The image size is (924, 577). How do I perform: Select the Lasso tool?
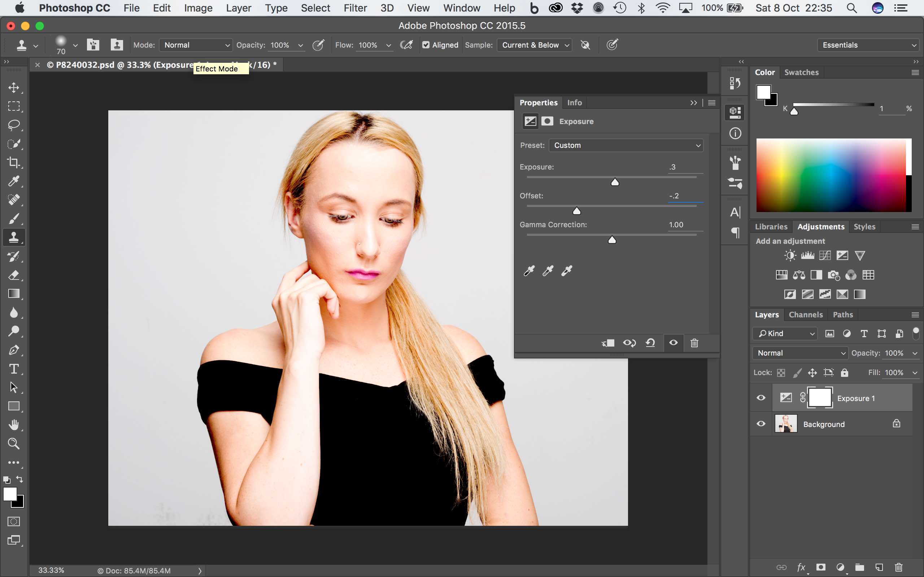point(14,125)
